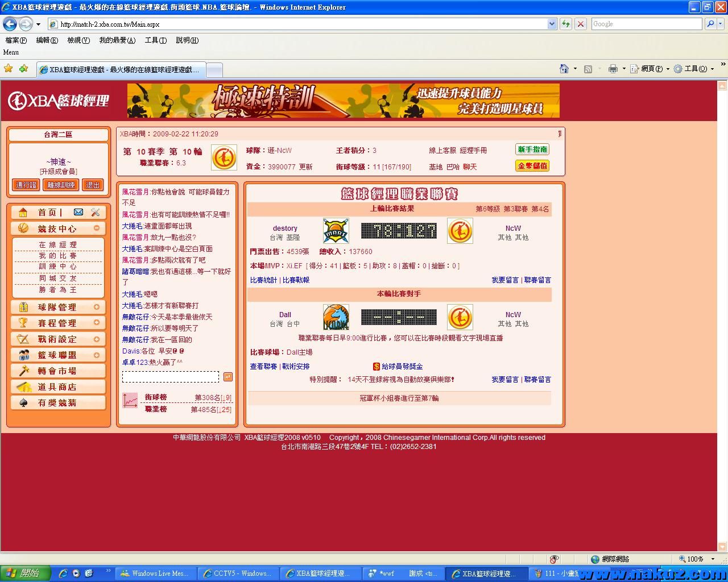Refresh the page with the green arrows icon
Screen dimensions: 728x582
pyautogui.click(x=566, y=24)
